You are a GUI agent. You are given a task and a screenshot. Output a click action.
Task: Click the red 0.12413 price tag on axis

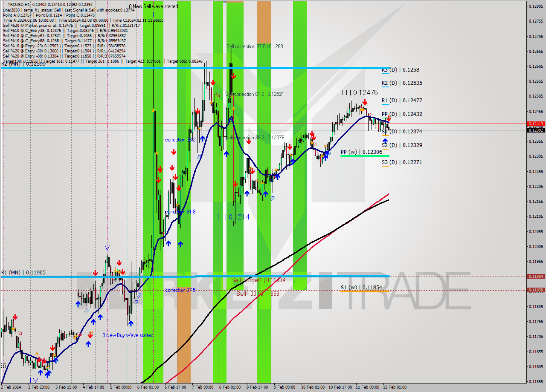coord(536,124)
